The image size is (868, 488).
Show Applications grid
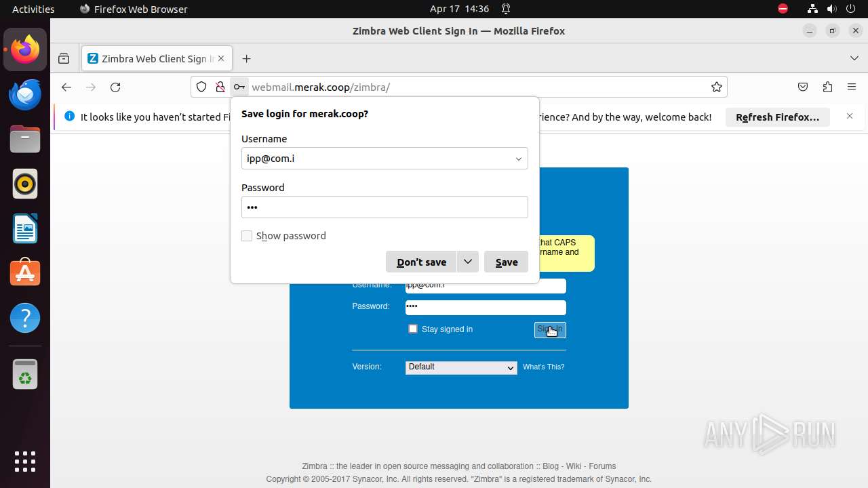point(25,462)
